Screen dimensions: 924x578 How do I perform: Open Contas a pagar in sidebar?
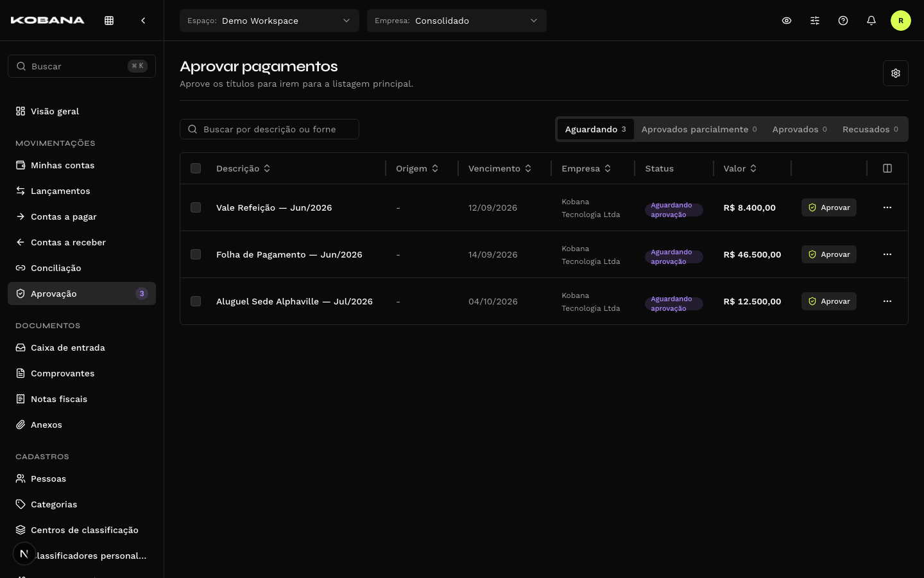tap(81, 216)
